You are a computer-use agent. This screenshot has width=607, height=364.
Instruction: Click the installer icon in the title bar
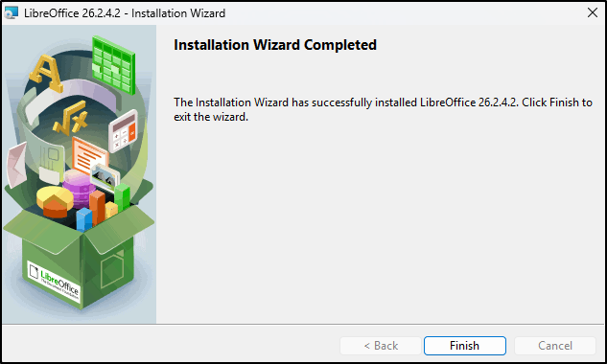pyautogui.click(x=12, y=12)
